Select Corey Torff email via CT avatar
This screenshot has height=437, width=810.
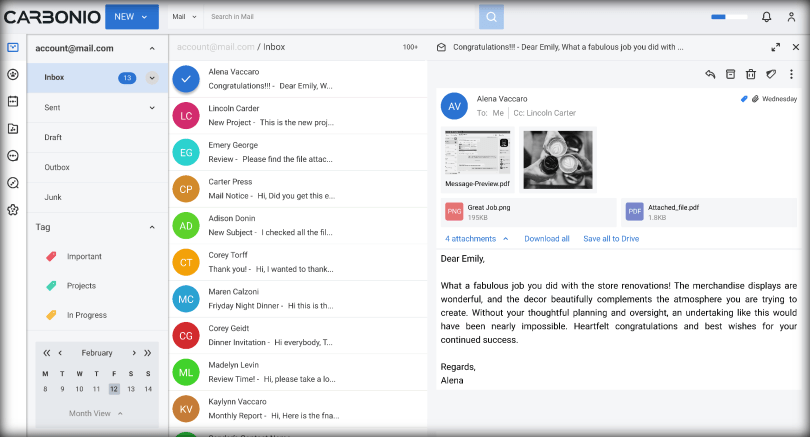[186, 262]
